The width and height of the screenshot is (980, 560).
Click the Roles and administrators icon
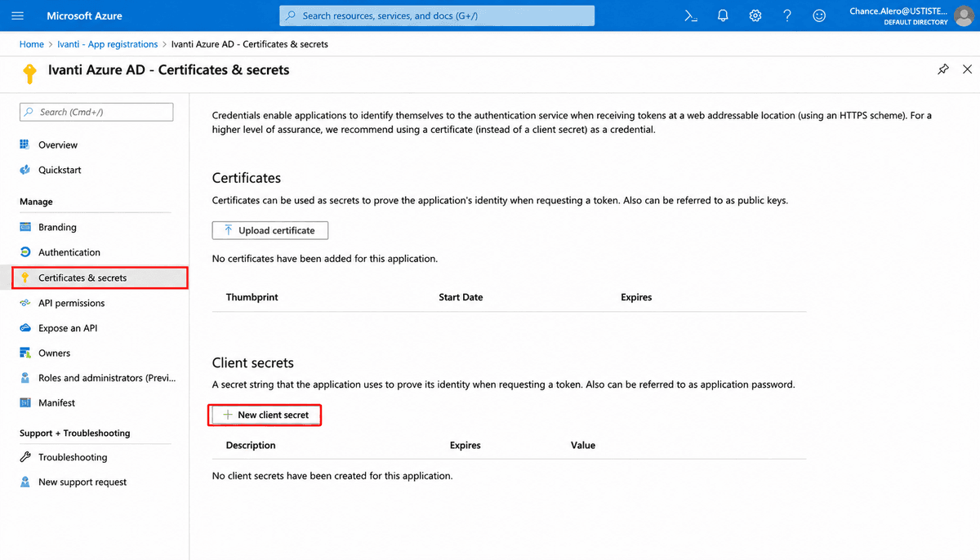tap(24, 378)
